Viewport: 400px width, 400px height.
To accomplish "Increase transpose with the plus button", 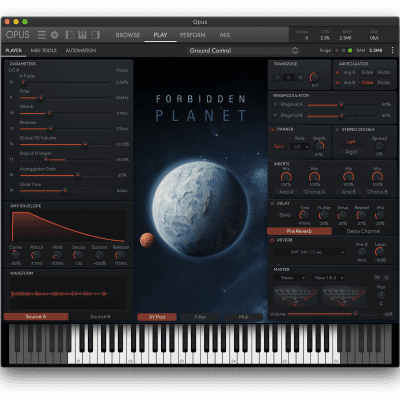I will (300, 78).
